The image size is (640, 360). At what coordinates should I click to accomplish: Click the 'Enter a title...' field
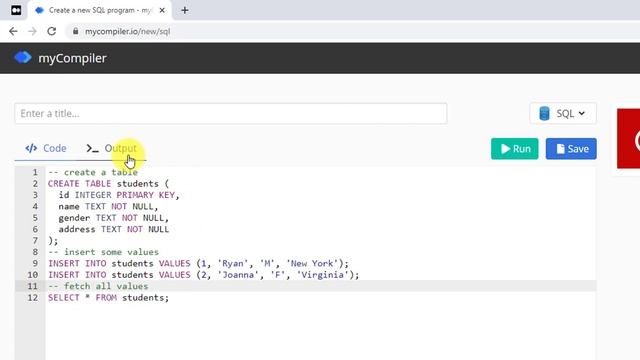tap(231, 113)
